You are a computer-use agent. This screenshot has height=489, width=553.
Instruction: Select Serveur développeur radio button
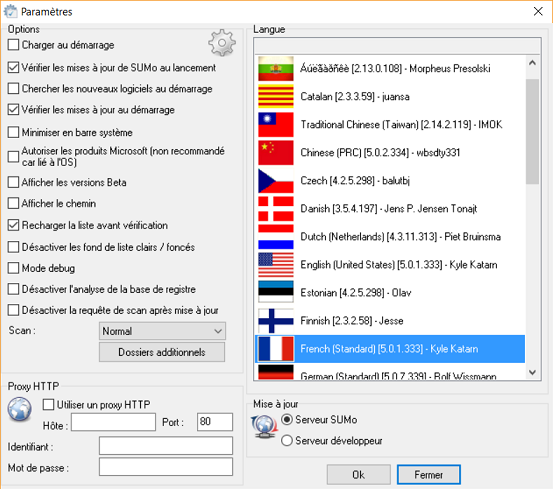pos(287,441)
